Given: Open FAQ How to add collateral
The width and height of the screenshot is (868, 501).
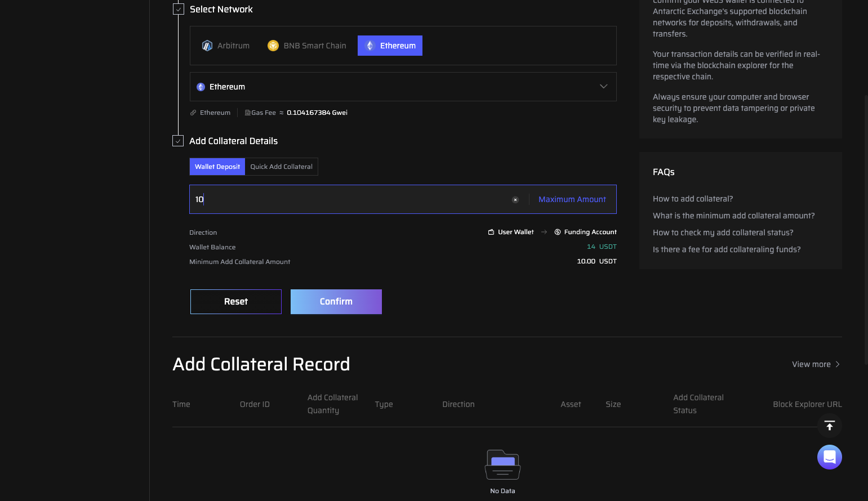Looking at the screenshot, I should pyautogui.click(x=693, y=199).
